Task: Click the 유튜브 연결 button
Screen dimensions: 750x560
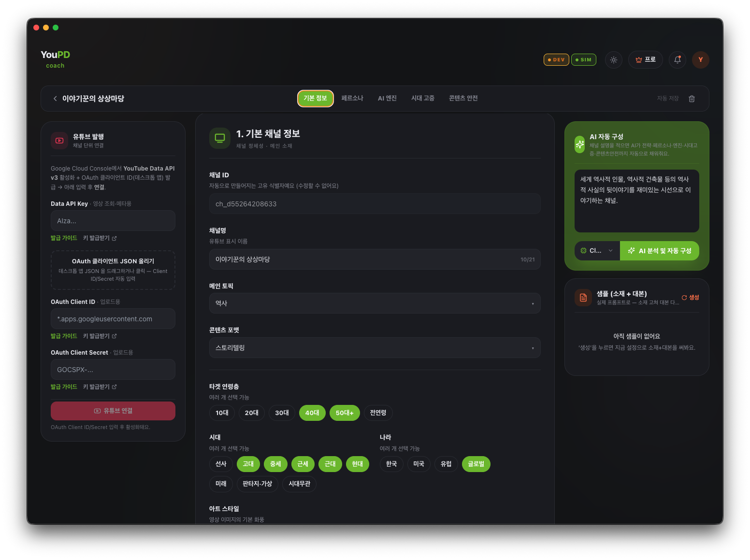Action: [x=113, y=411]
